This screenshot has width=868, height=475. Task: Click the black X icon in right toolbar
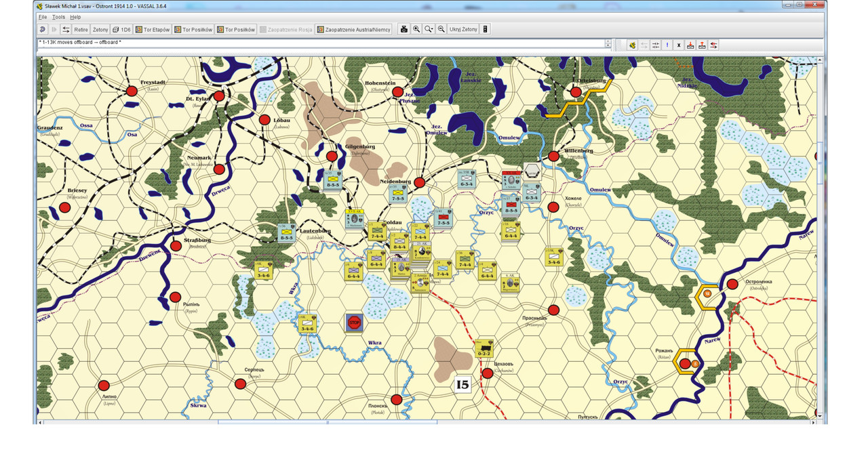tap(679, 45)
